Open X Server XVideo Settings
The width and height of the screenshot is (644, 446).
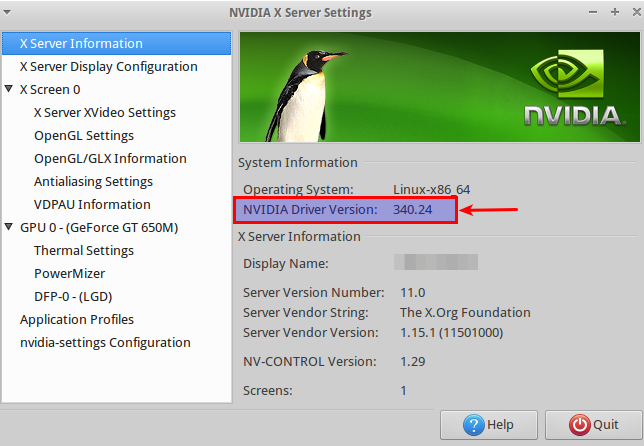pyautogui.click(x=105, y=113)
